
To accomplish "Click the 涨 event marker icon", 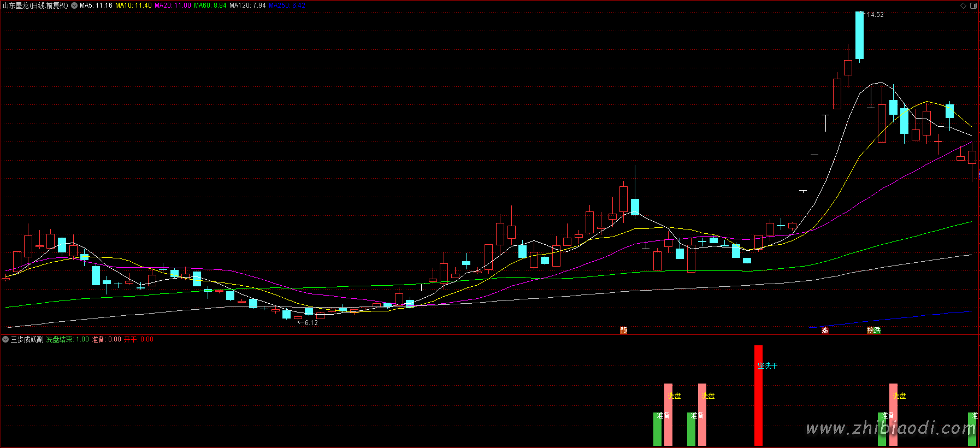I will tap(825, 330).
